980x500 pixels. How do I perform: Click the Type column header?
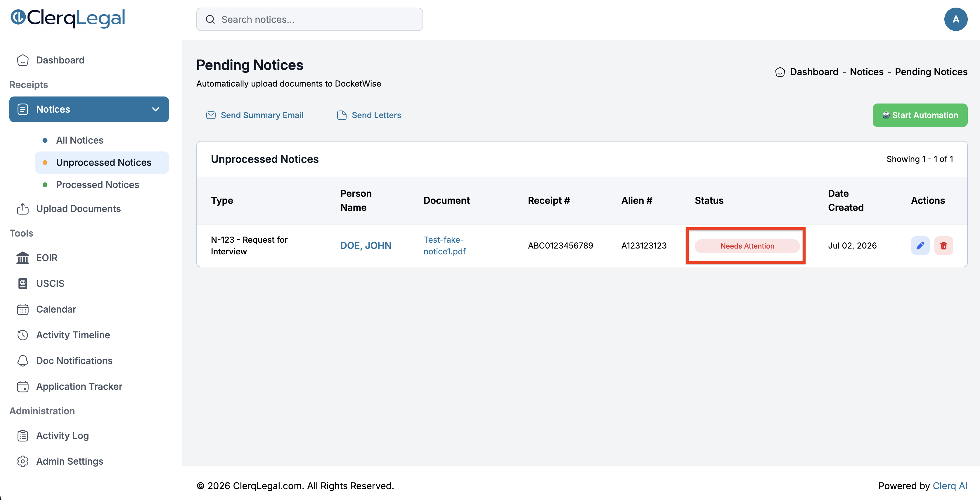click(222, 201)
